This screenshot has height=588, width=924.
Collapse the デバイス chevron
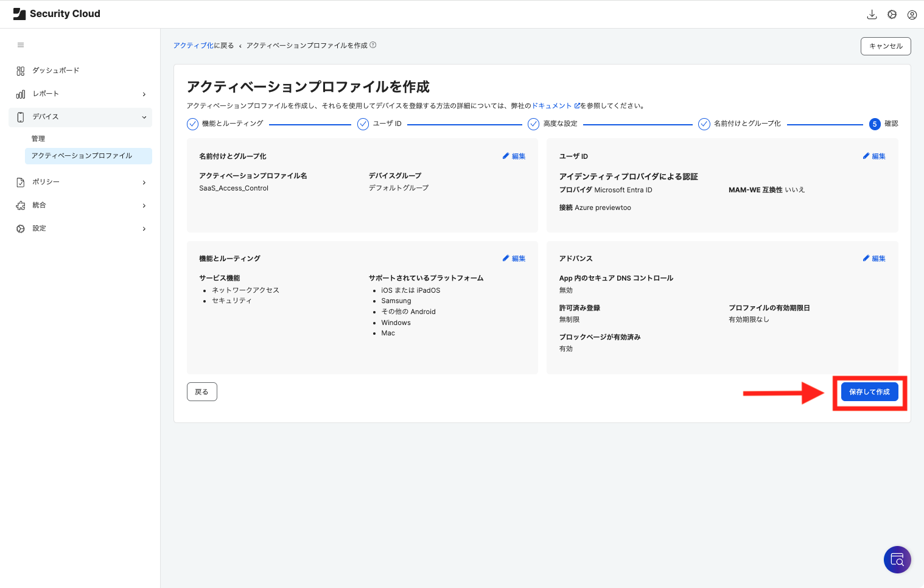tap(144, 117)
